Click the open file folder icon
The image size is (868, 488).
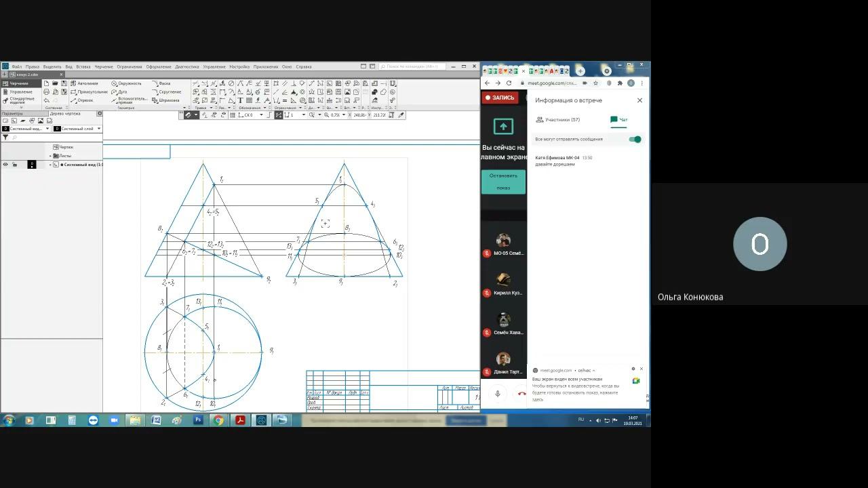55,83
